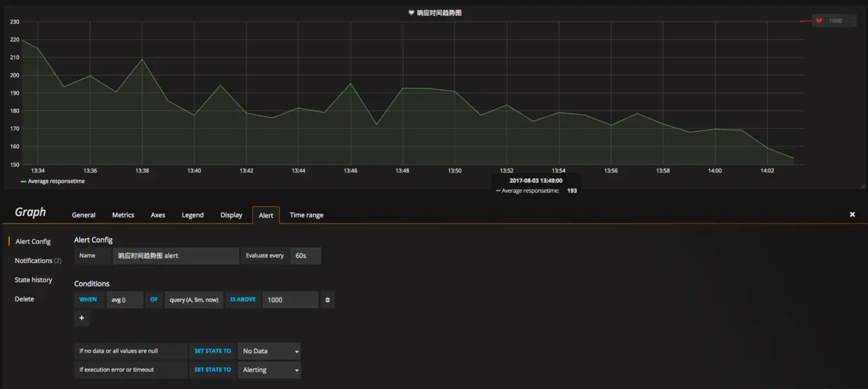868x389 pixels.
Task: Toggle the Average responsetime legend series
Action: [x=57, y=182]
